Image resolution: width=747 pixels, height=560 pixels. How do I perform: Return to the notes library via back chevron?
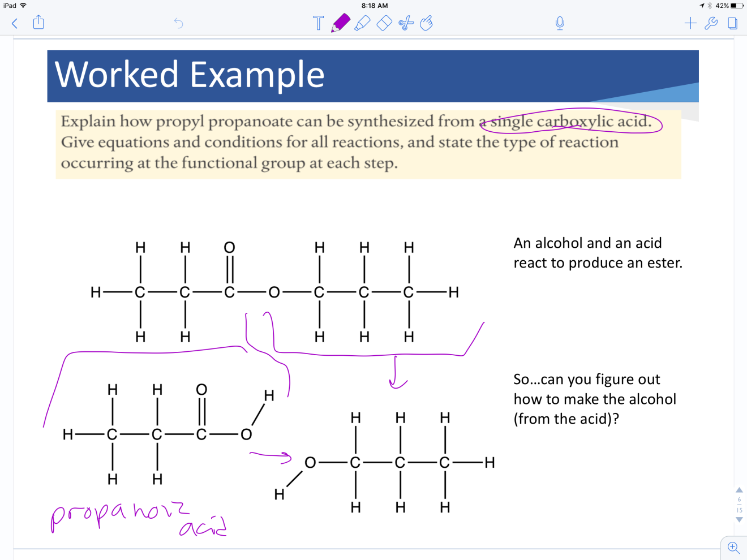click(14, 23)
